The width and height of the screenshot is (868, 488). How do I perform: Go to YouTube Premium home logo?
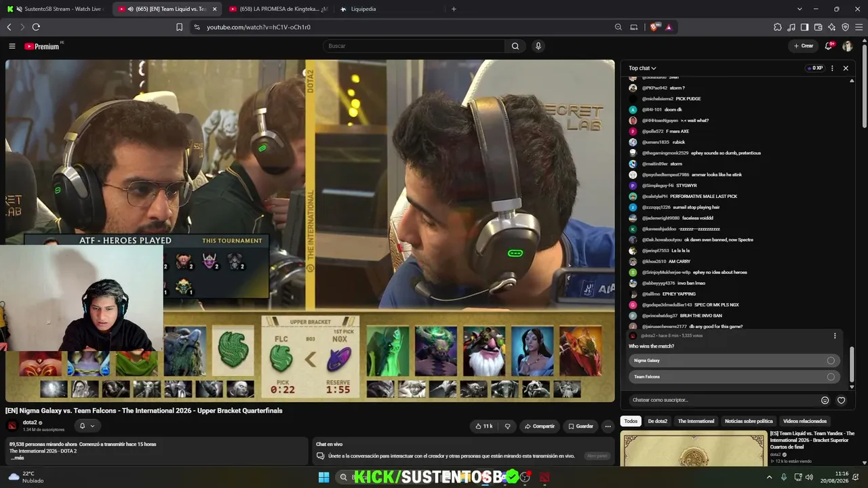click(42, 46)
